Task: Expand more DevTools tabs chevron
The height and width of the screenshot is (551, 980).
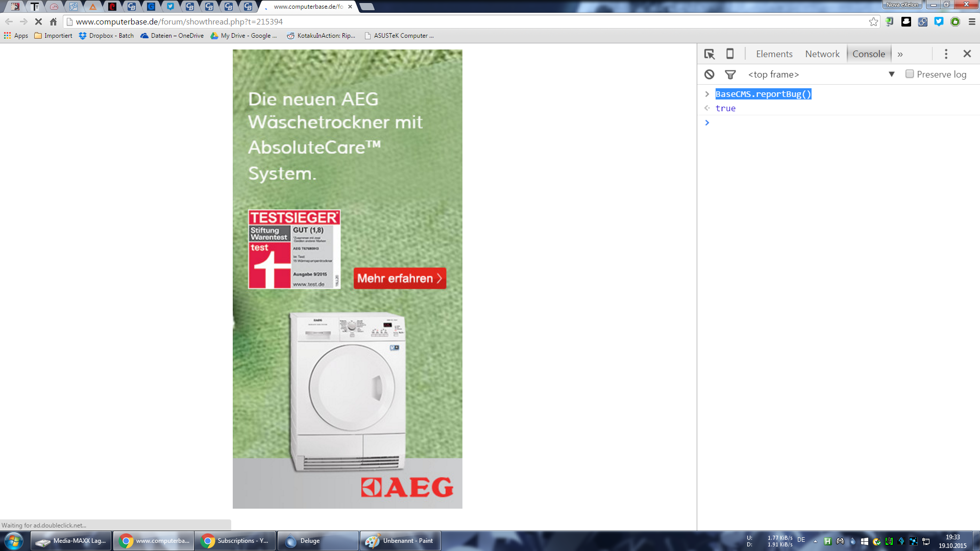Action: tap(900, 54)
